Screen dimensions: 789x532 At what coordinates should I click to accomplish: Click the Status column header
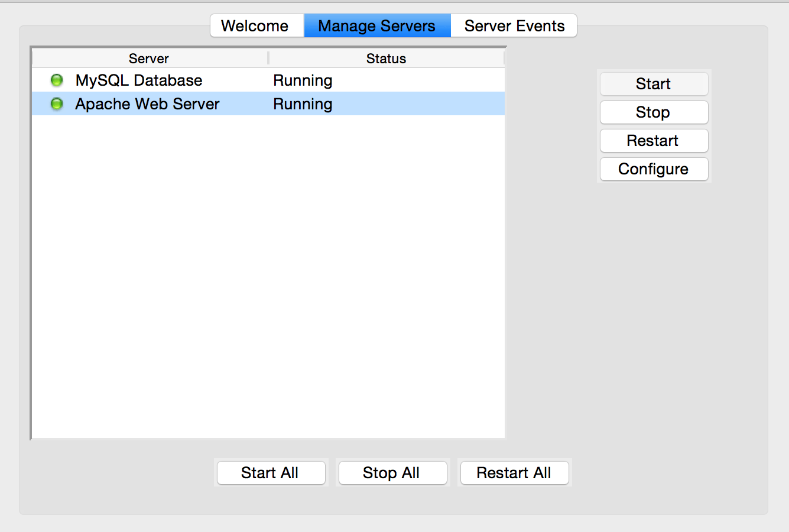387,59
